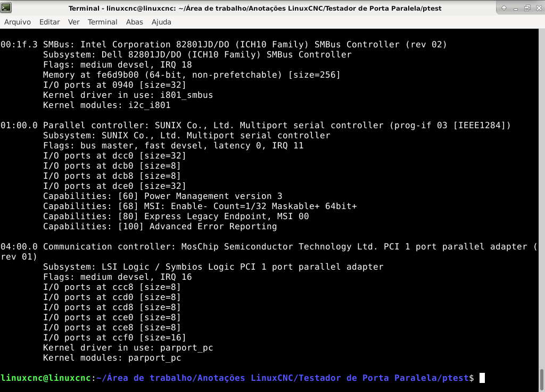The width and height of the screenshot is (545, 392).
Task: Click 'Capabilities: [80] Express Legacy Endpoint' line
Action: click(176, 216)
